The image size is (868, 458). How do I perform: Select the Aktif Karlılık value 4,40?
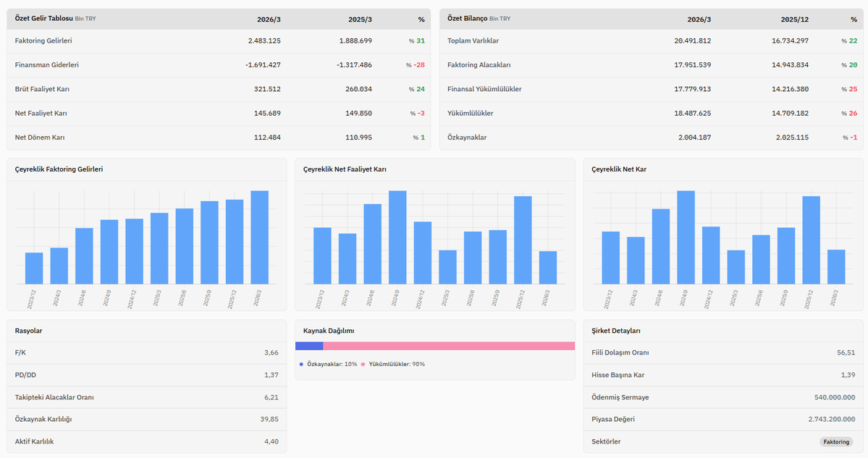point(271,441)
